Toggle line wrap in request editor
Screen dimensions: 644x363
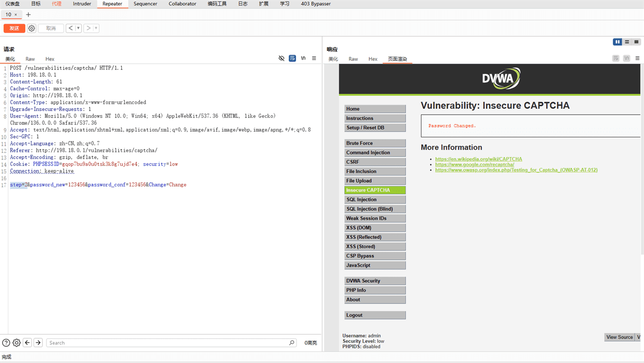point(292,58)
